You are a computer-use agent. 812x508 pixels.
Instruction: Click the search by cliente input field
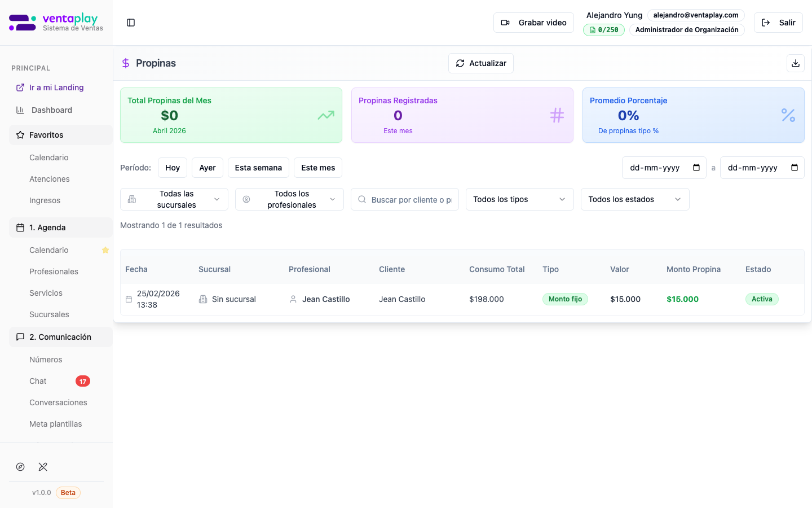point(411,200)
